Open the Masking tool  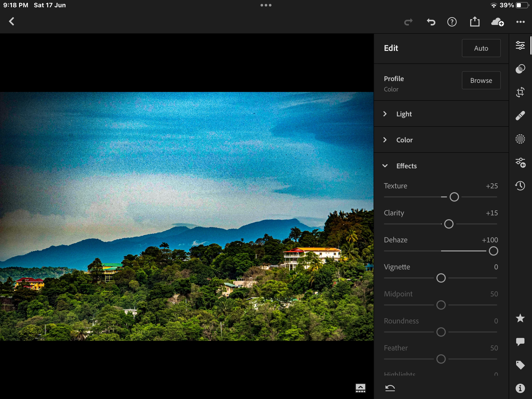point(520,139)
